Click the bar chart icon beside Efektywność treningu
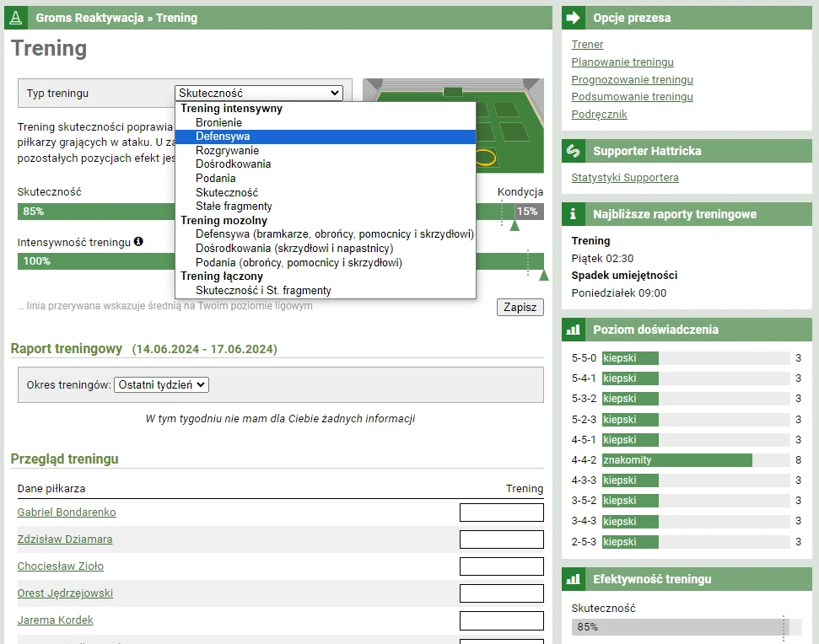Screen dimensions: 819x644 574,579
